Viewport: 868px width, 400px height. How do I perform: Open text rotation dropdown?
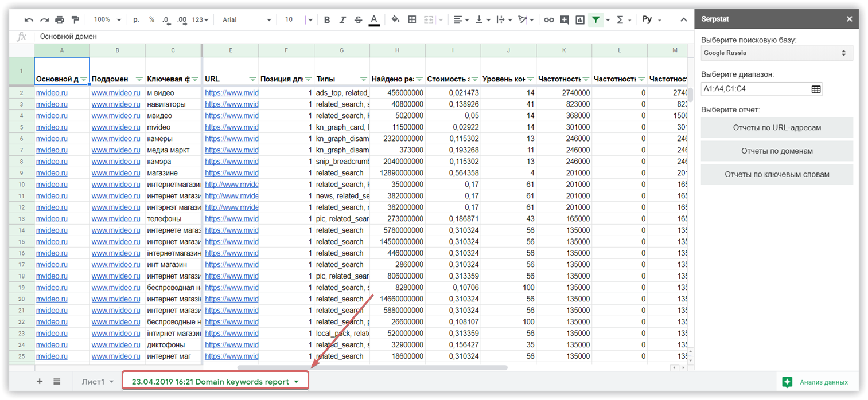click(x=526, y=20)
